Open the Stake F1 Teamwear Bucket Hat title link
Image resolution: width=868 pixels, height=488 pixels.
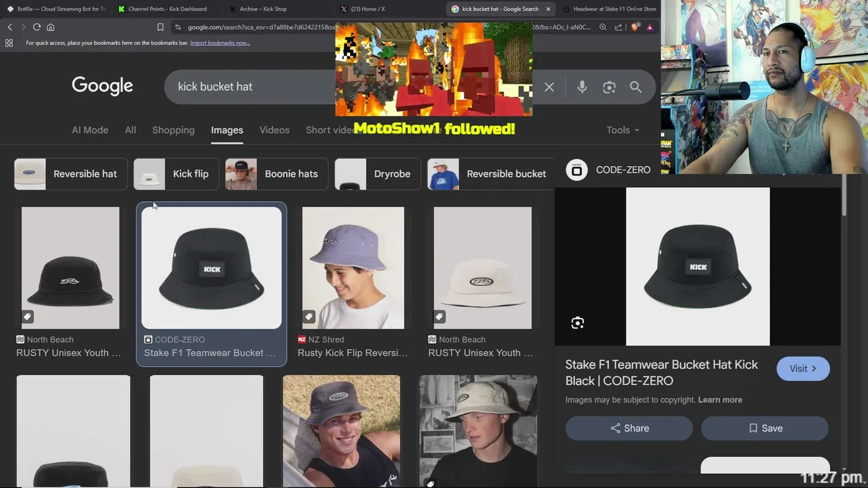pos(662,373)
